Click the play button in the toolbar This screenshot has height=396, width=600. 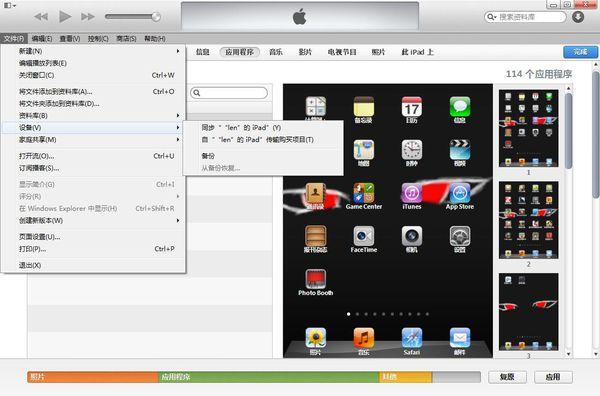click(x=65, y=16)
